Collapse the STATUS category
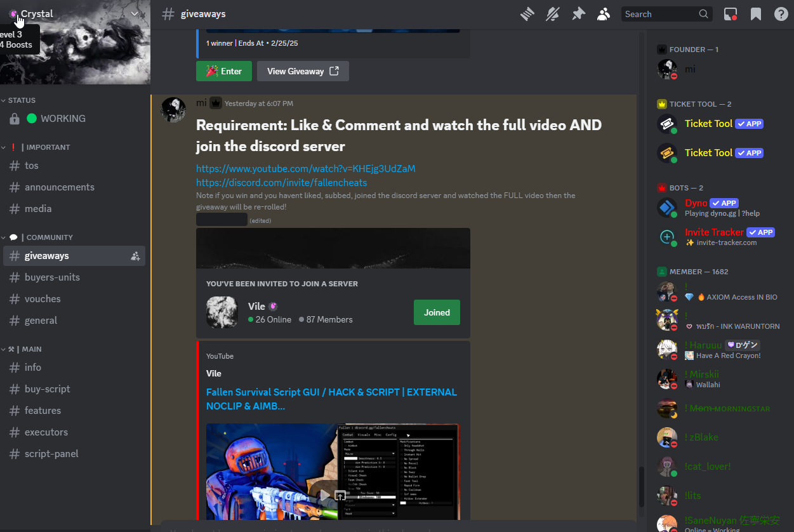Screen dimensions: 794x532 22,100
